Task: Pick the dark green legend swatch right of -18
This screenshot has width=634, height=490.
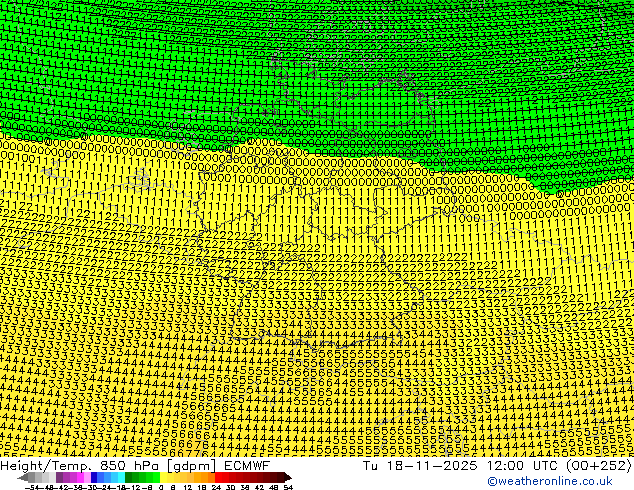Action: pyautogui.click(x=129, y=477)
